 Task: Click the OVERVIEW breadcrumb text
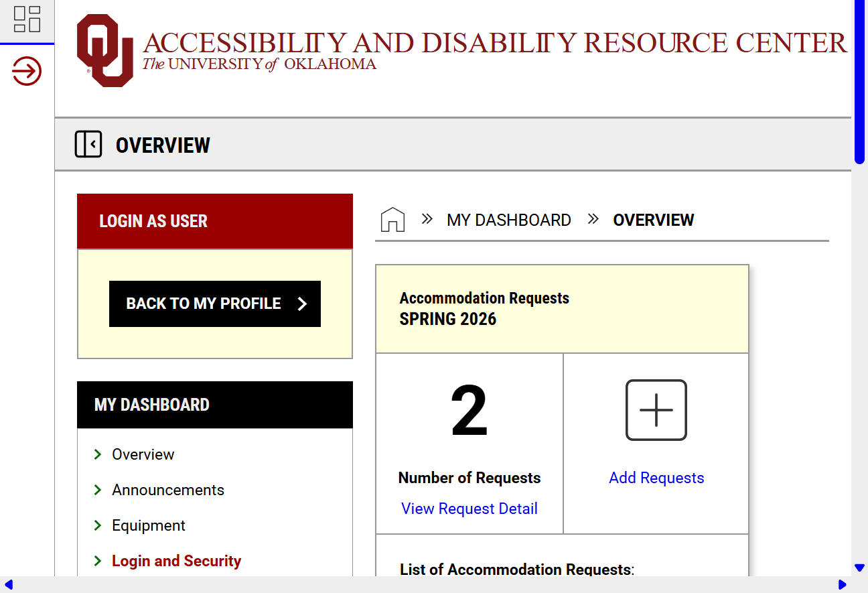click(x=654, y=220)
